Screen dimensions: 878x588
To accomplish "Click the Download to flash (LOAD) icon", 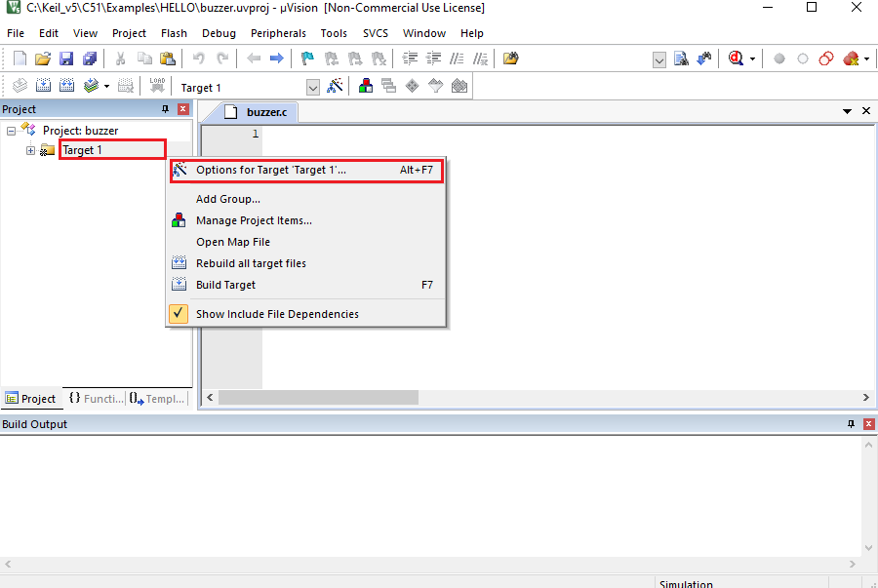I will 155,85.
